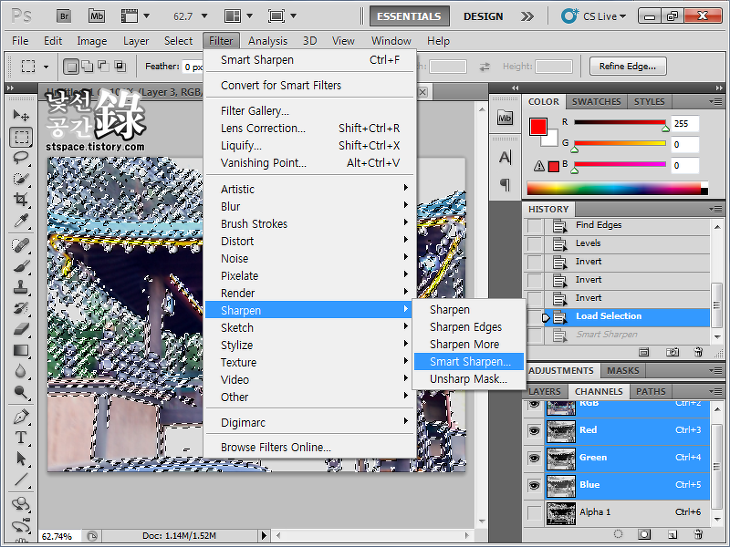The height and width of the screenshot is (547, 730).
Task: Select the Gradient tool
Action: click(21, 350)
